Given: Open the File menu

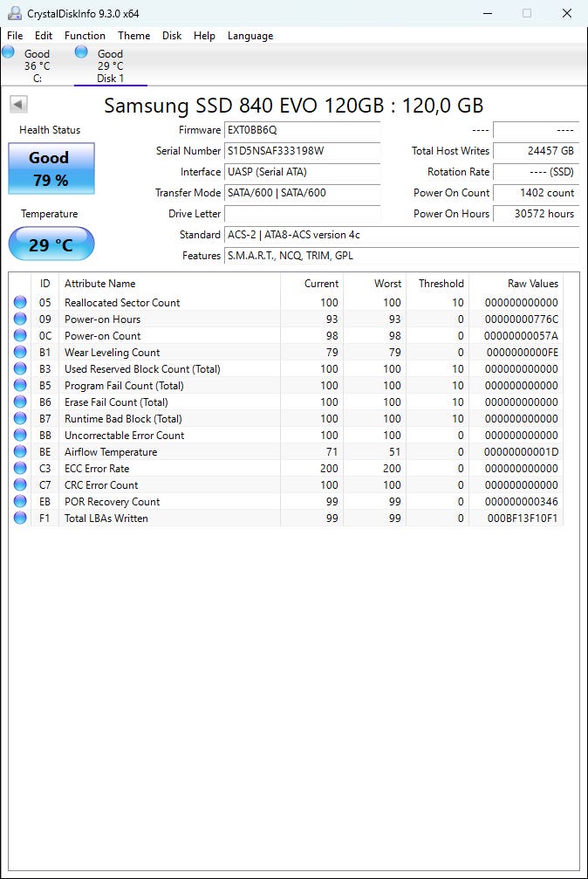Looking at the screenshot, I should click(15, 35).
